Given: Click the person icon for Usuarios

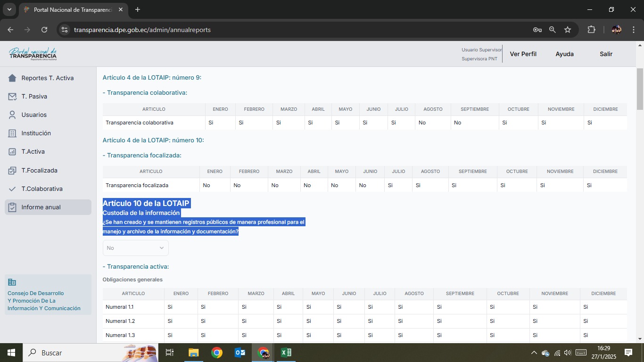Looking at the screenshot, I should pos(12,115).
